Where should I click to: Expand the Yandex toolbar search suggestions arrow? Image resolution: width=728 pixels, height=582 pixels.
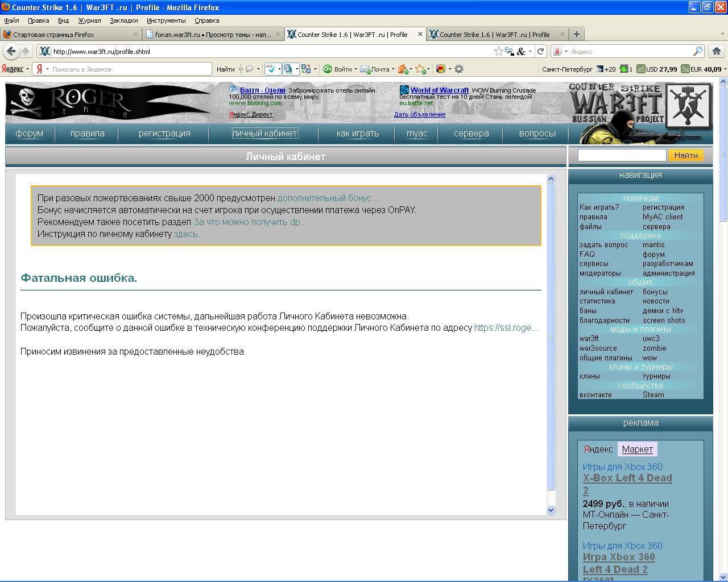47,69
